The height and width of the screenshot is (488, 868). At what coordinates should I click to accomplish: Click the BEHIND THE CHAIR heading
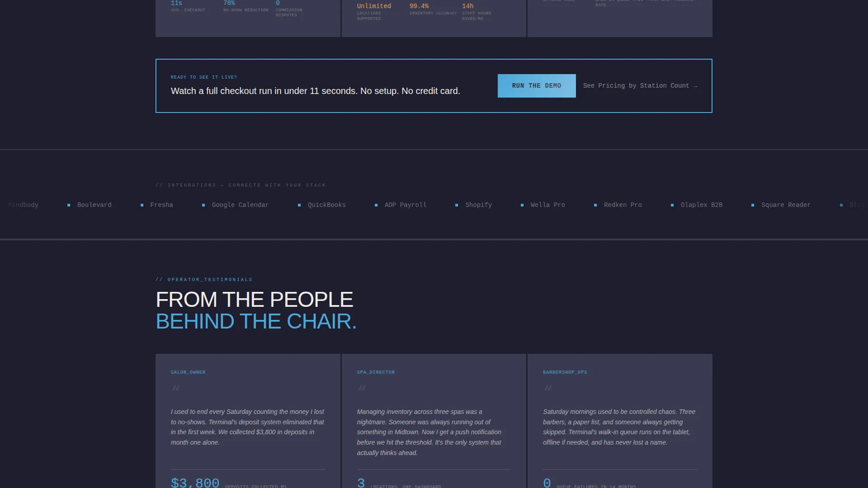tap(256, 321)
